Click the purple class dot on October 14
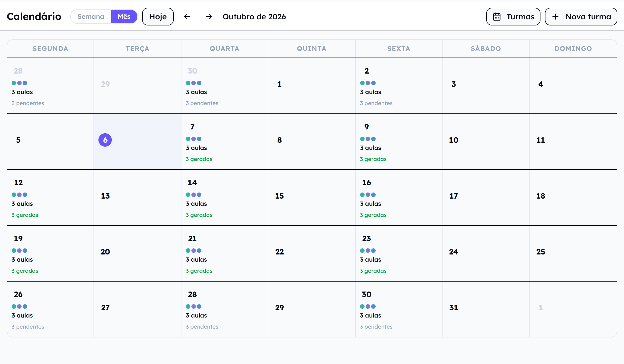This screenshot has height=364, width=624. [194, 195]
